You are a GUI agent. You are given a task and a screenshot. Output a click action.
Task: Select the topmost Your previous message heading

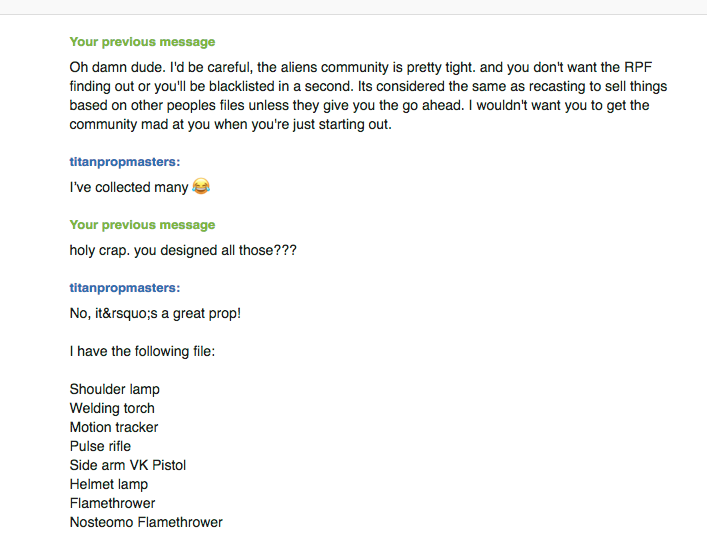click(142, 42)
